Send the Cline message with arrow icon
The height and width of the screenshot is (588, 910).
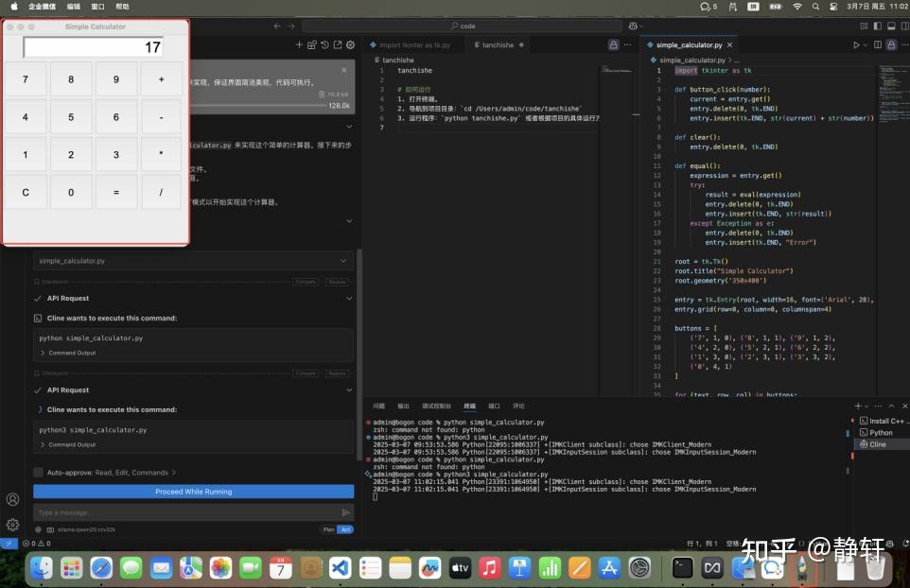click(x=345, y=511)
